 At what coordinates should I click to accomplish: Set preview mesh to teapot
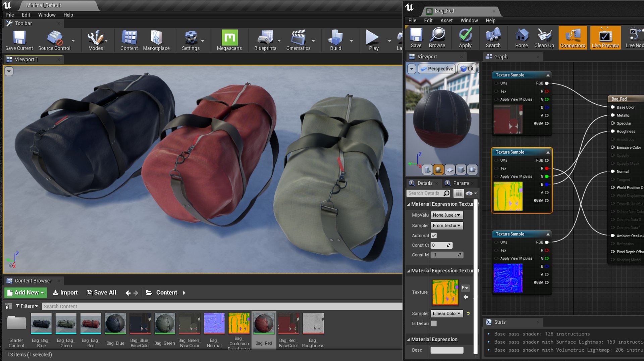coord(472,170)
